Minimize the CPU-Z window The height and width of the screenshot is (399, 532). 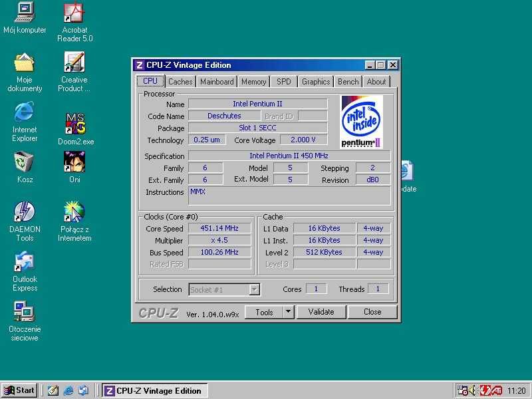[x=370, y=65]
